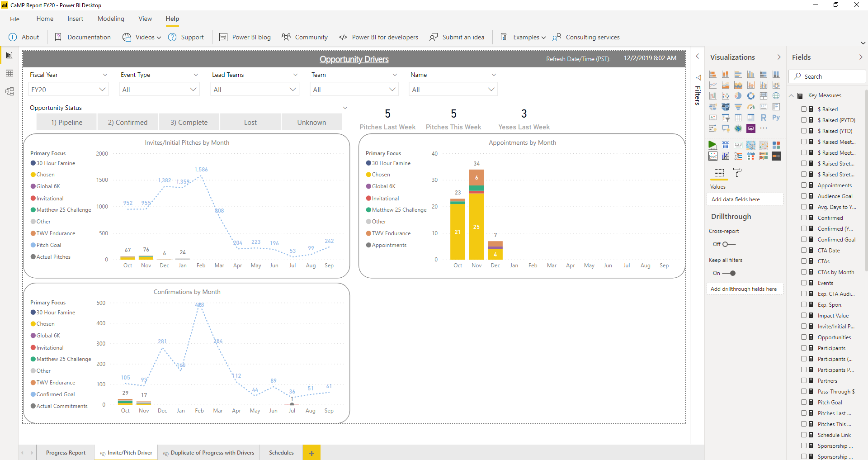This screenshot has height=460, width=868.
Task: Select the Lost status button
Action: click(x=250, y=122)
